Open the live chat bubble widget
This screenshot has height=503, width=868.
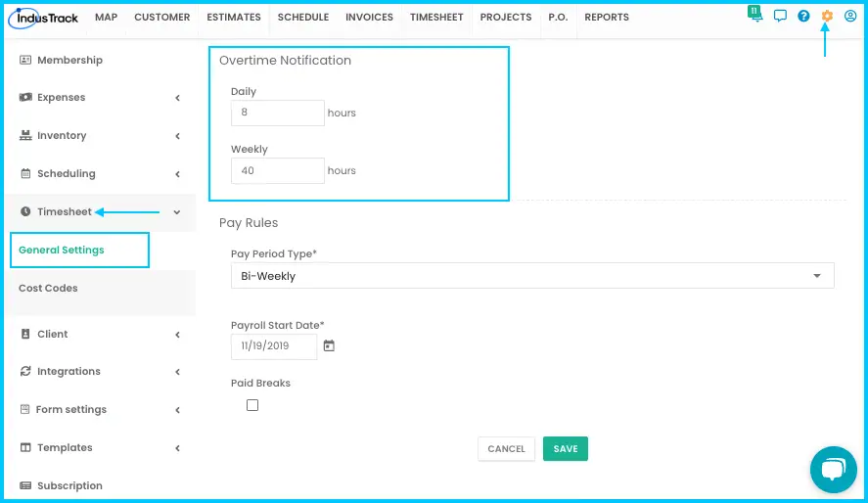tap(833, 470)
